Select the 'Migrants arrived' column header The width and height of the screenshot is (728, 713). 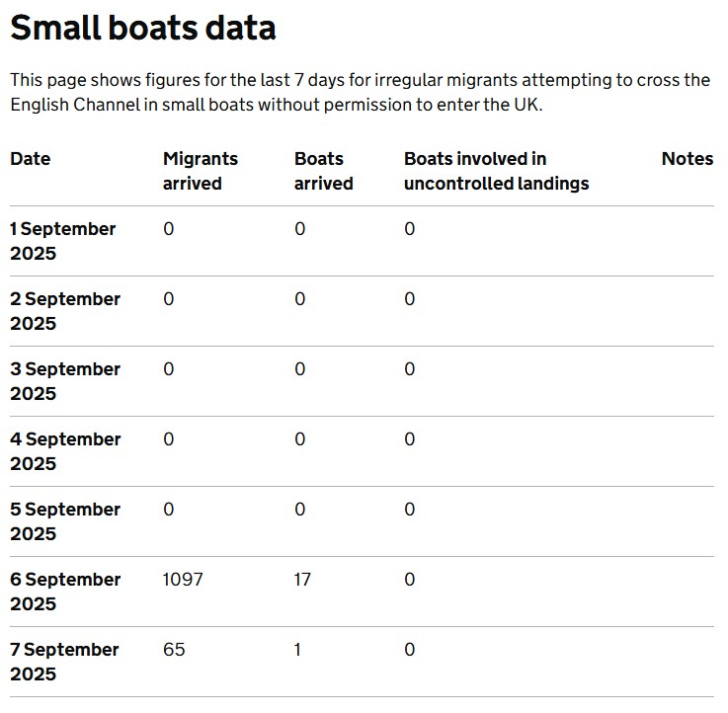point(201,171)
